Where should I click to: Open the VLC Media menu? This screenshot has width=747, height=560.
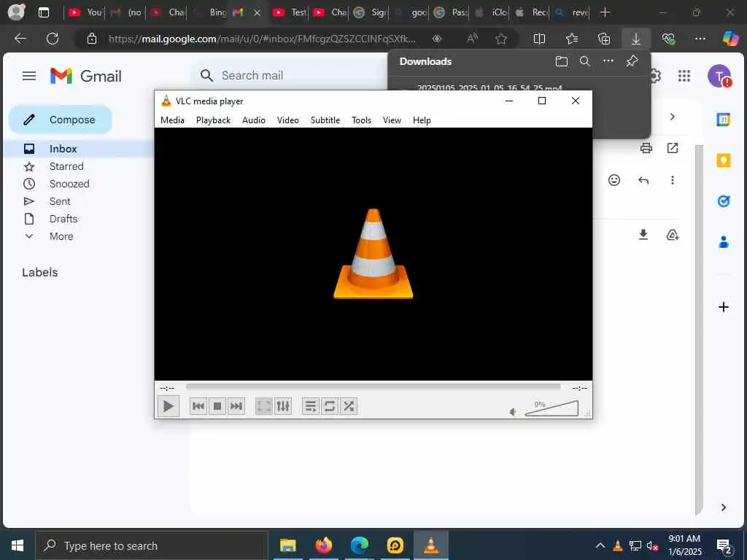172,120
